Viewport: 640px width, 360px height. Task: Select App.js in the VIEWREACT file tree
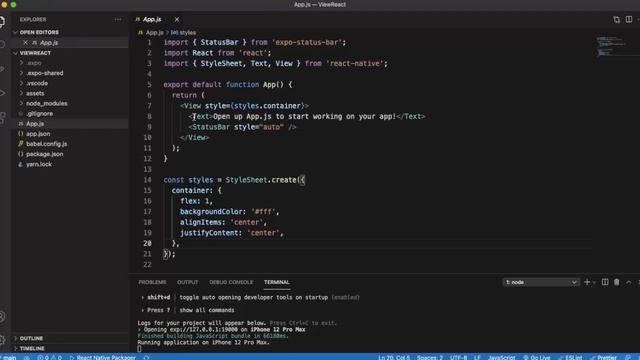pyautogui.click(x=35, y=124)
